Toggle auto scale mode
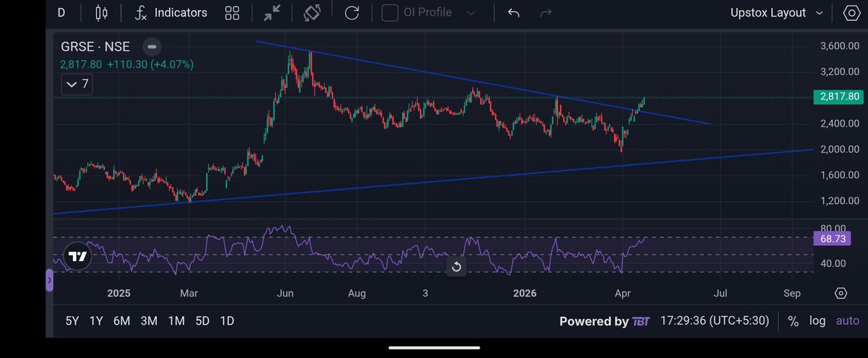 [x=848, y=321]
